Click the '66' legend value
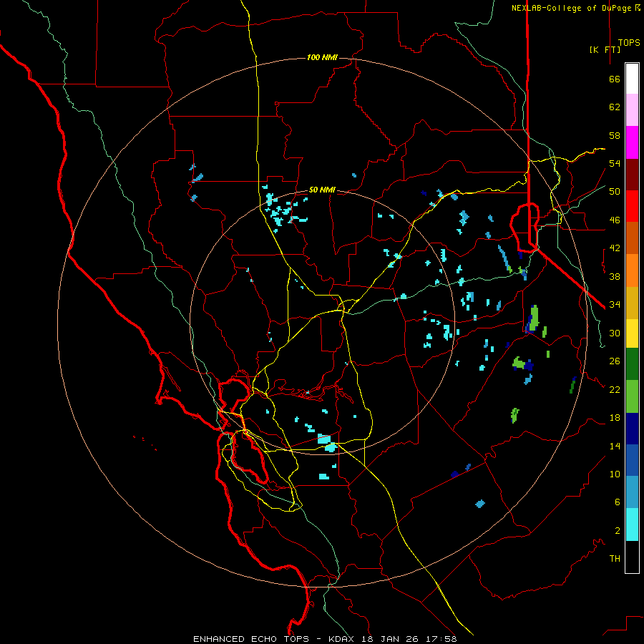The height and width of the screenshot is (644, 644). (x=615, y=79)
